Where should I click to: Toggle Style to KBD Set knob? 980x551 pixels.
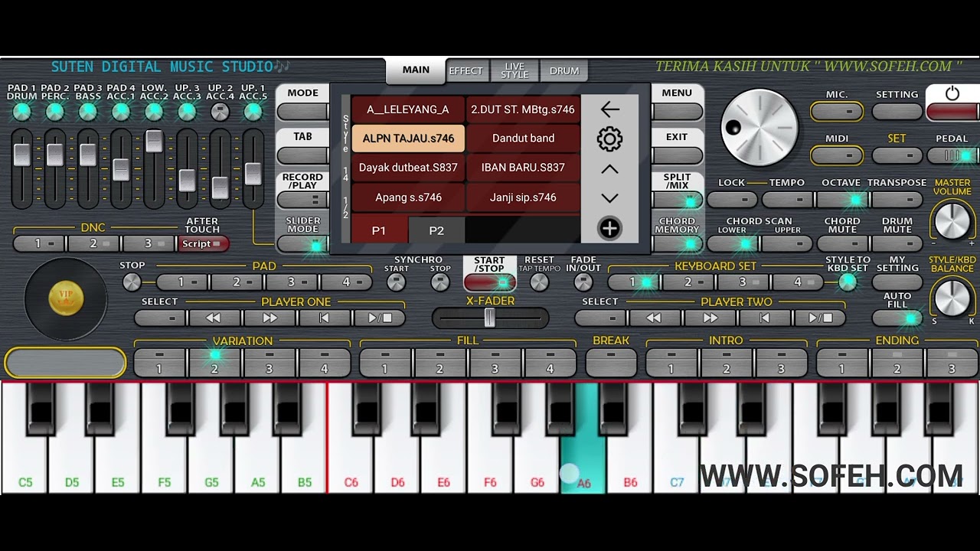point(848,282)
